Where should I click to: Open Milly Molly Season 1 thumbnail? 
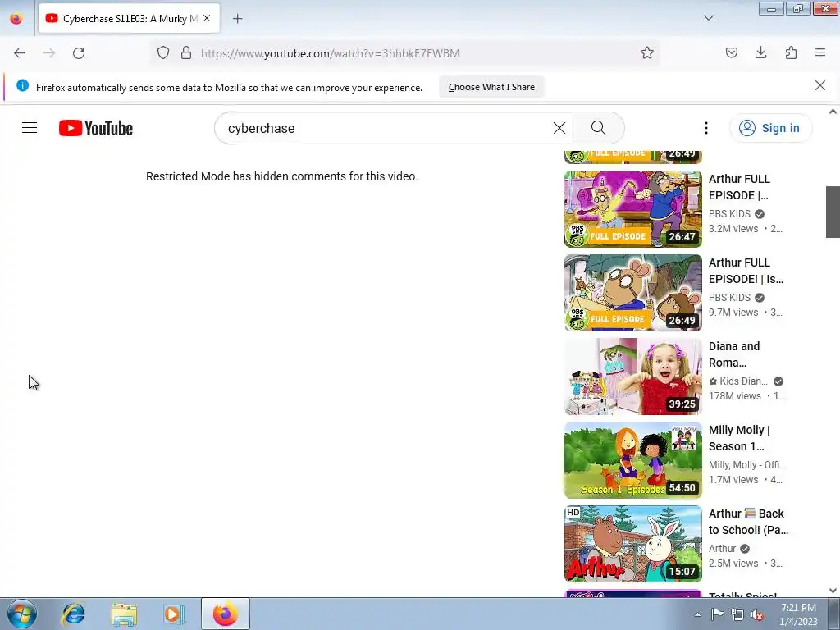(632, 459)
